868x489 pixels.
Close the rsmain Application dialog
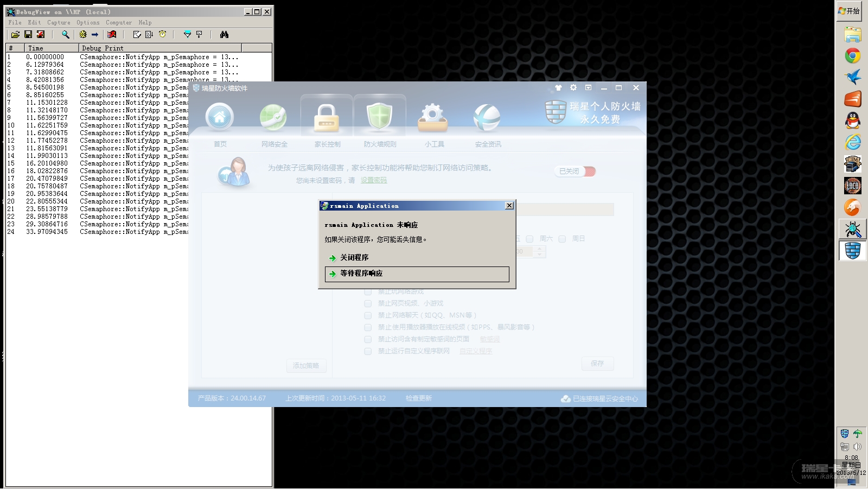point(509,206)
